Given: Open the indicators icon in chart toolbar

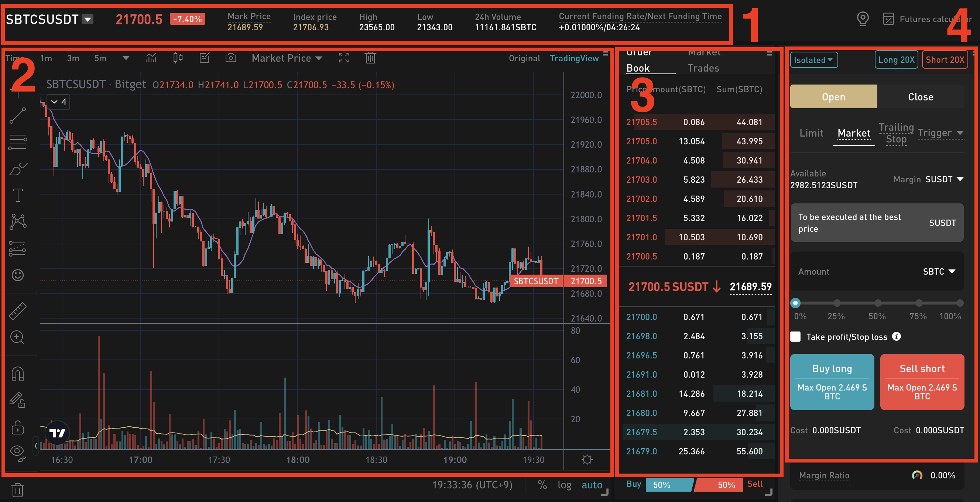Looking at the screenshot, I should pyautogui.click(x=151, y=58).
